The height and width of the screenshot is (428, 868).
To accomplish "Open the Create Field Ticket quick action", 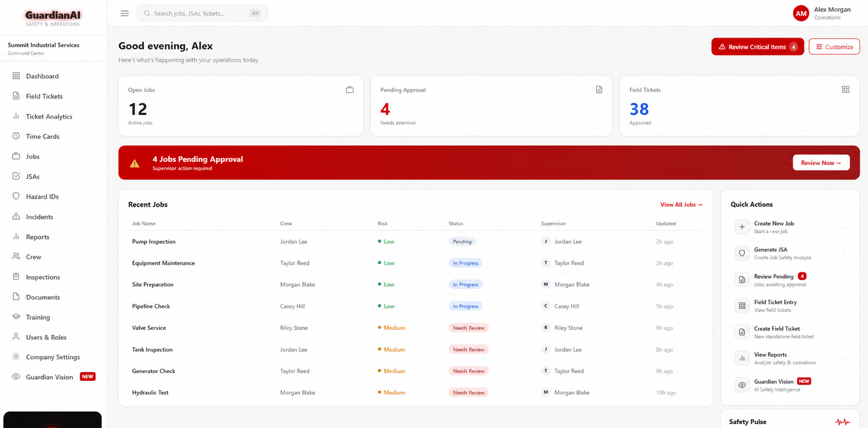I will (791, 332).
